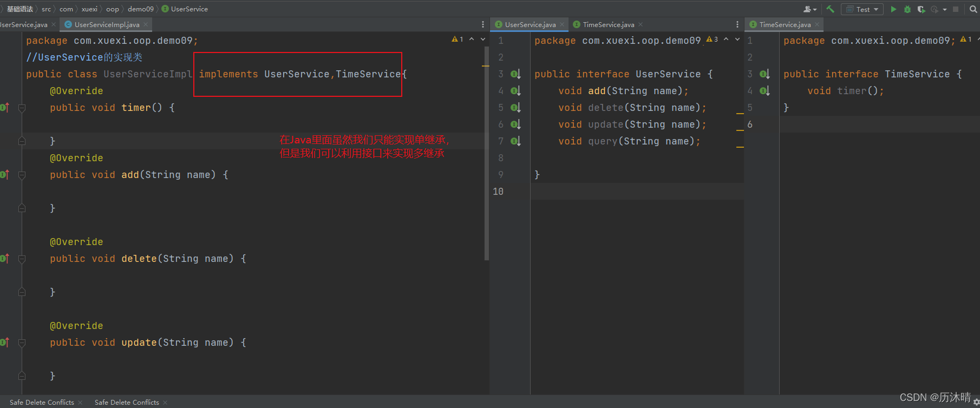Open first Safe Delete Conflicts tab

tap(42, 402)
